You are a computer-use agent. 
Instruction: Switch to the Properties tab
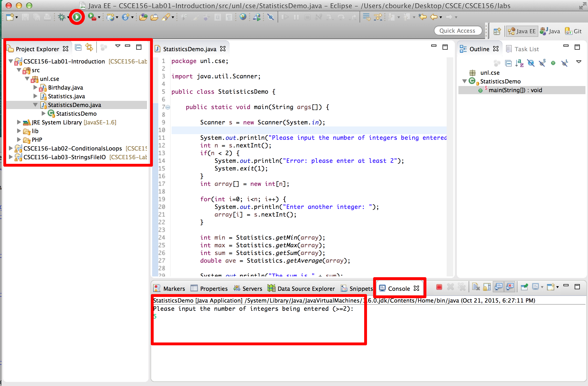[x=209, y=288]
